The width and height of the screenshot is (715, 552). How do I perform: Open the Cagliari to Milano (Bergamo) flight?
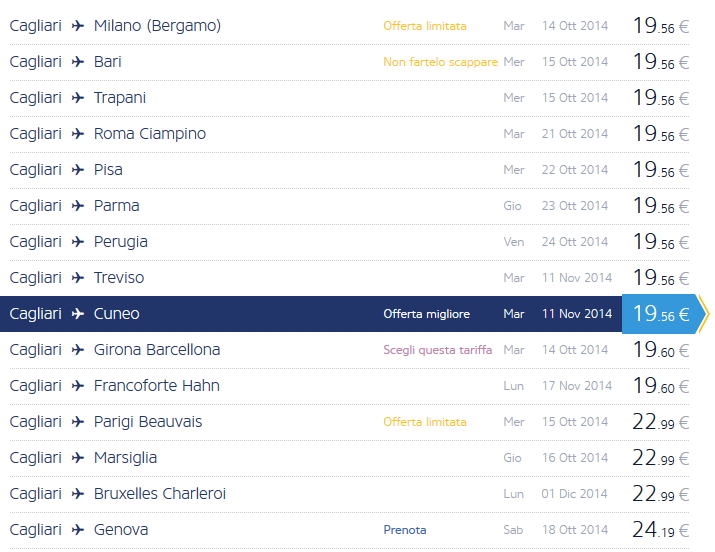[157, 26]
